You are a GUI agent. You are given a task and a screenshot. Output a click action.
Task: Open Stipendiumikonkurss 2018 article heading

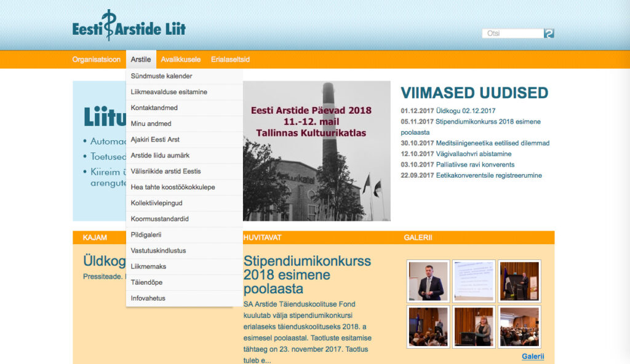tap(308, 275)
